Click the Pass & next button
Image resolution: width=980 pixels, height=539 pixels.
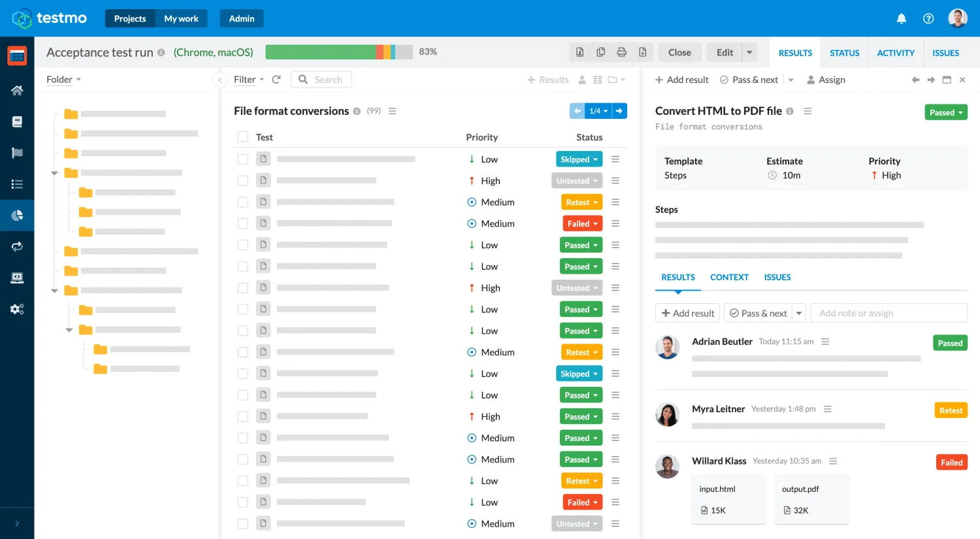[x=750, y=79]
